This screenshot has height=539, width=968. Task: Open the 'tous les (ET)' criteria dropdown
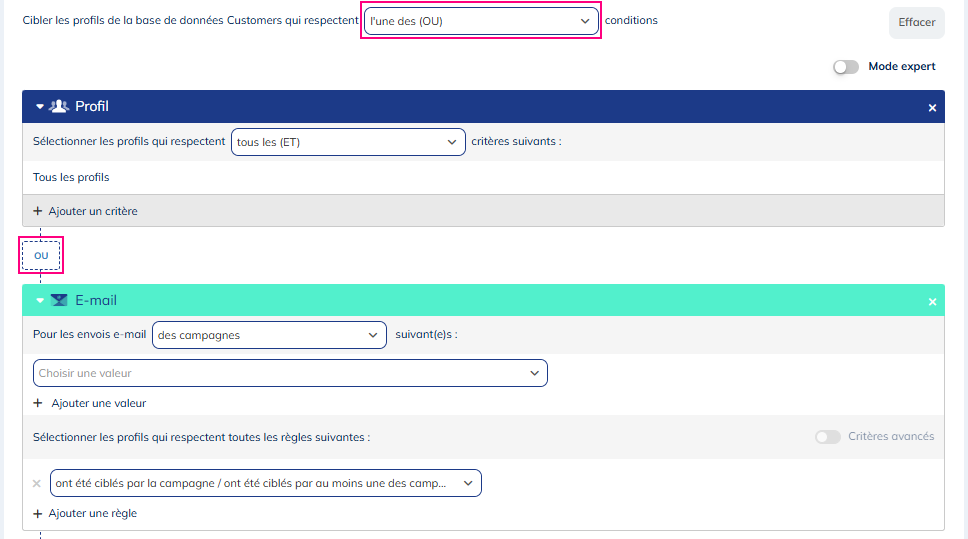coord(347,142)
